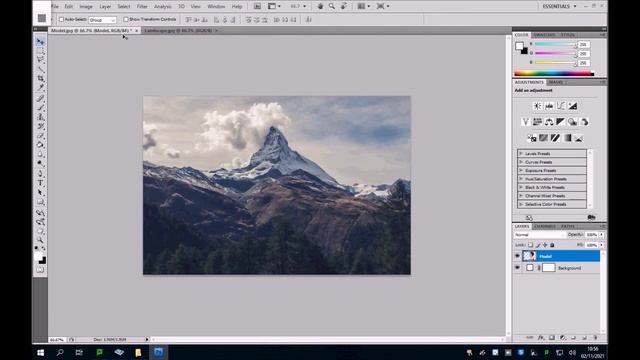Viewport: 640px width, 360px height.
Task: Add an Invert adjustment
Action: coord(531,138)
